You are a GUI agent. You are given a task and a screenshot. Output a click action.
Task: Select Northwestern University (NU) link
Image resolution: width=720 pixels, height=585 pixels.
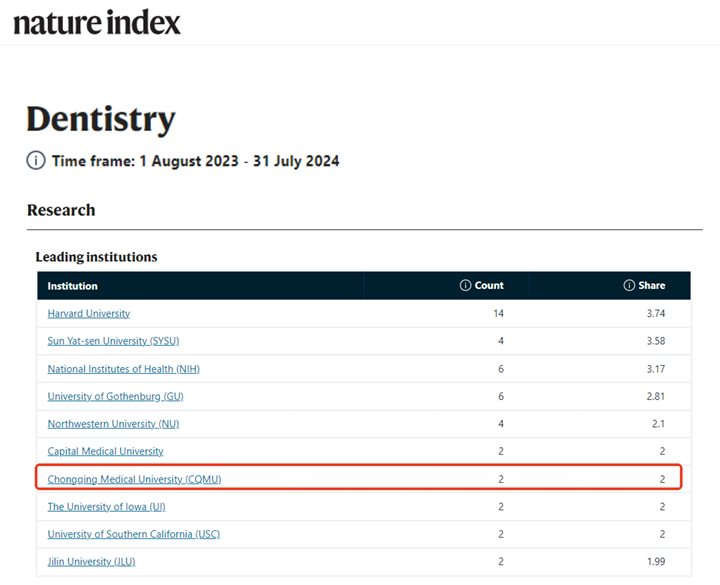pos(113,424)
